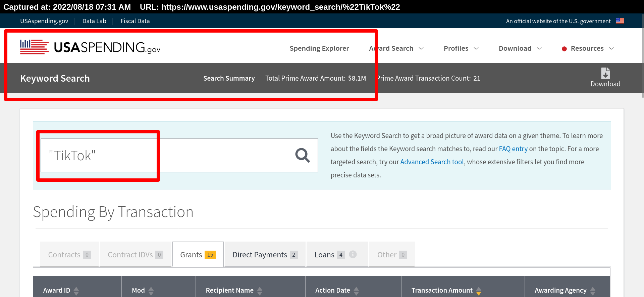Open the Direct Payments tab
This screenshot has width=644, height=297.
point(265,254)
